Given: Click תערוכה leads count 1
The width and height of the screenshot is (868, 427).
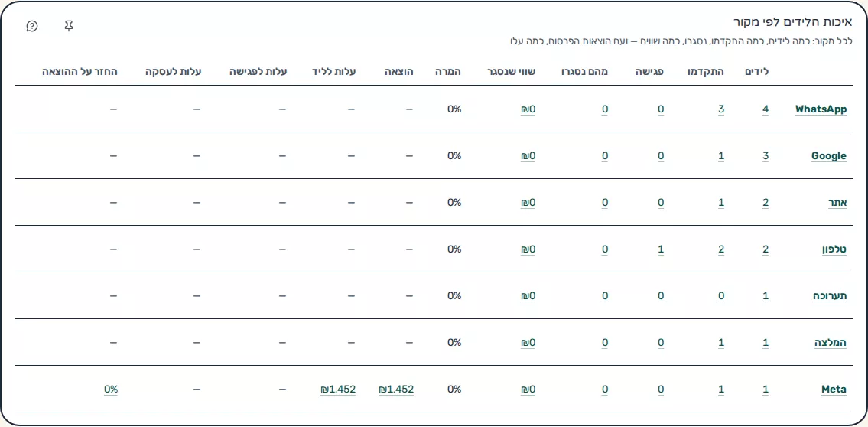Looking at the screenshot, I should point(766,295).
